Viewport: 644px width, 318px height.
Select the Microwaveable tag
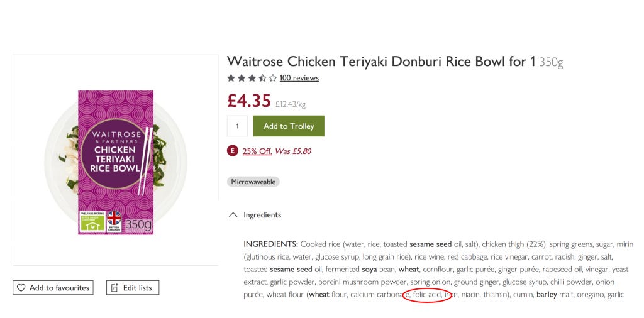253,182
